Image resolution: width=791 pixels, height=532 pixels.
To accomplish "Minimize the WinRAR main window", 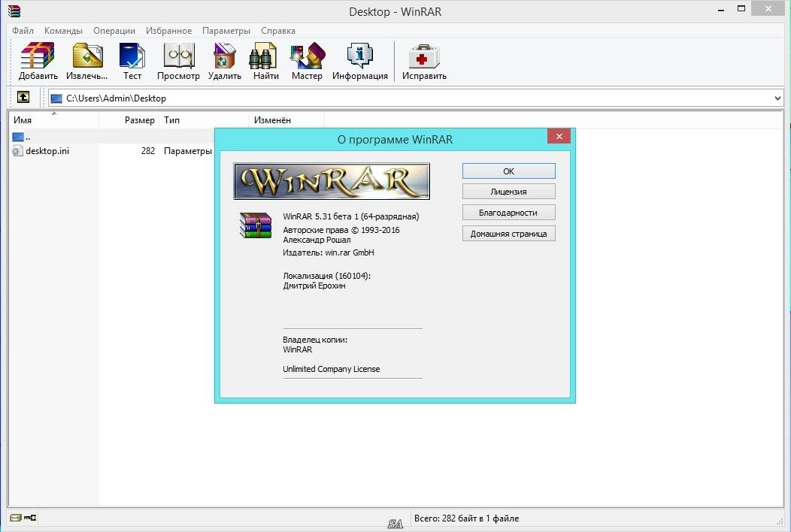I will [x=721, y=10].
